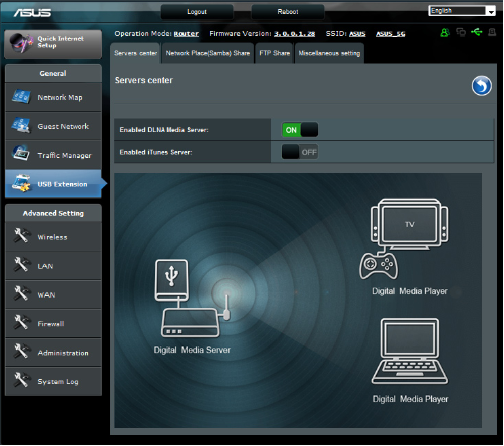Click the green USB status icon
The width and height of the screenshot is (504, 446).
click(x=476, y=33)
